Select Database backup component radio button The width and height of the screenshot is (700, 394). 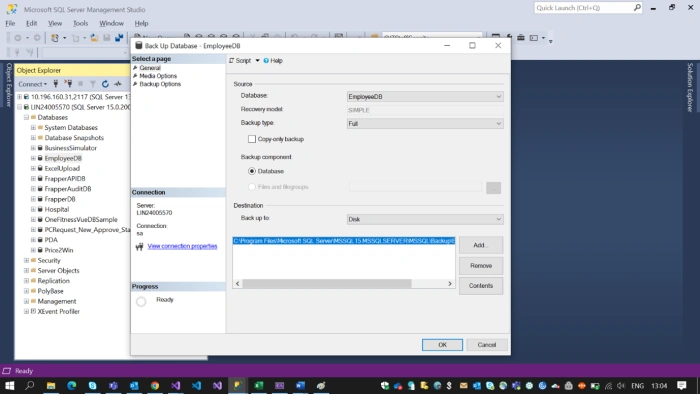(x=252, y=171)
